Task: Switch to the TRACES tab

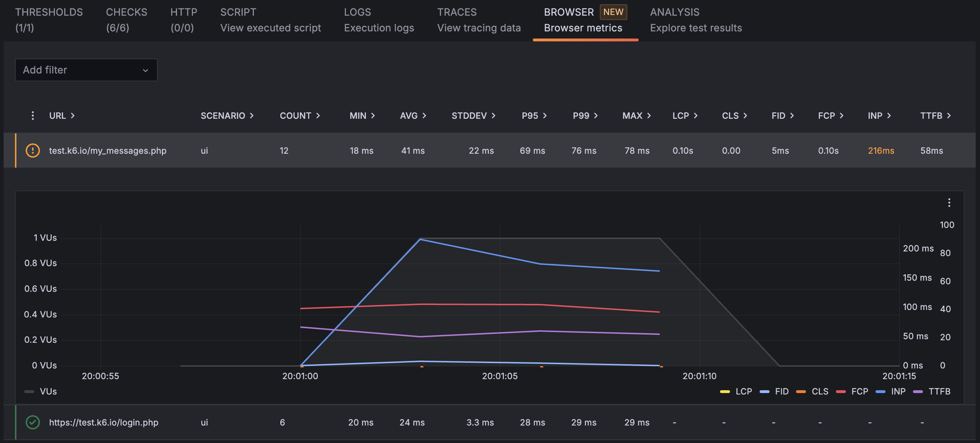Action: point(479,20)
